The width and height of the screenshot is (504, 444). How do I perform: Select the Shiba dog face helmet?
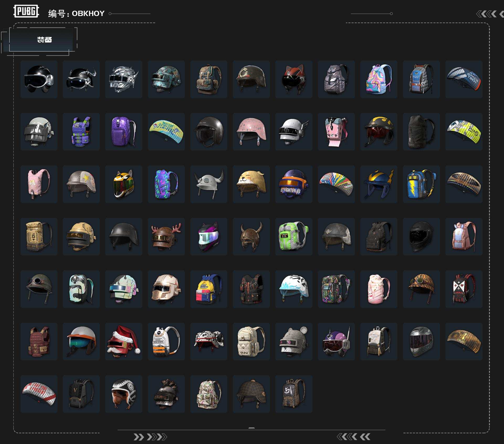coord(251,184)
